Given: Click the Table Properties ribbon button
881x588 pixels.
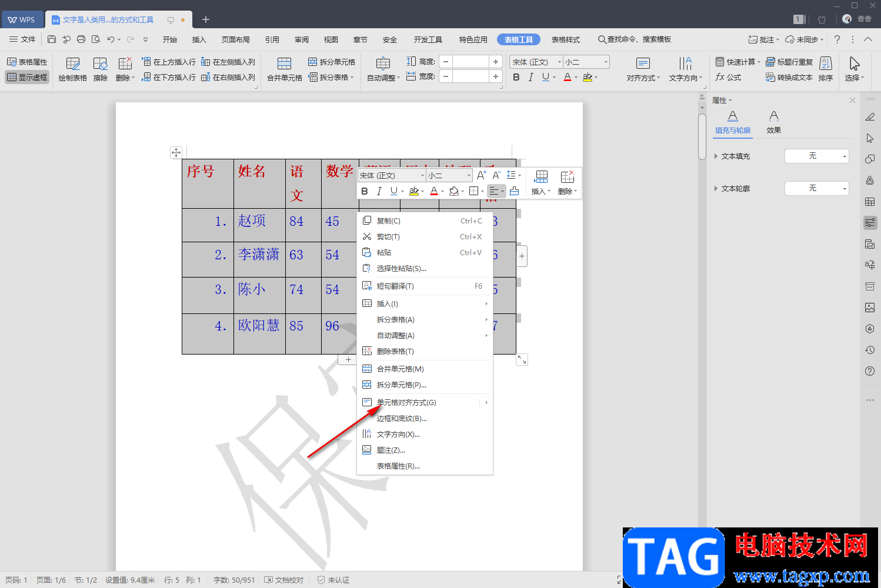Looking at the screenshot, I should [x=27, y=62].
